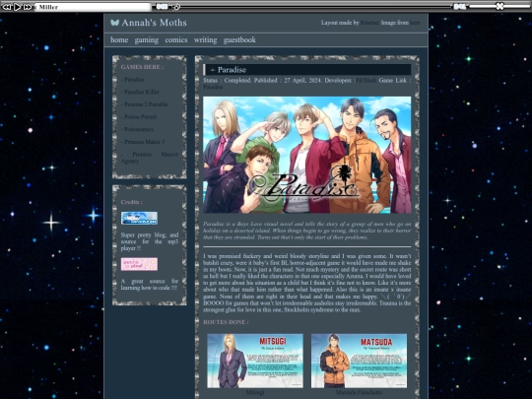Click the rewind button in music player
This screenshot has height=399, width=532.
pyautogui.click(x=7, y=7)
